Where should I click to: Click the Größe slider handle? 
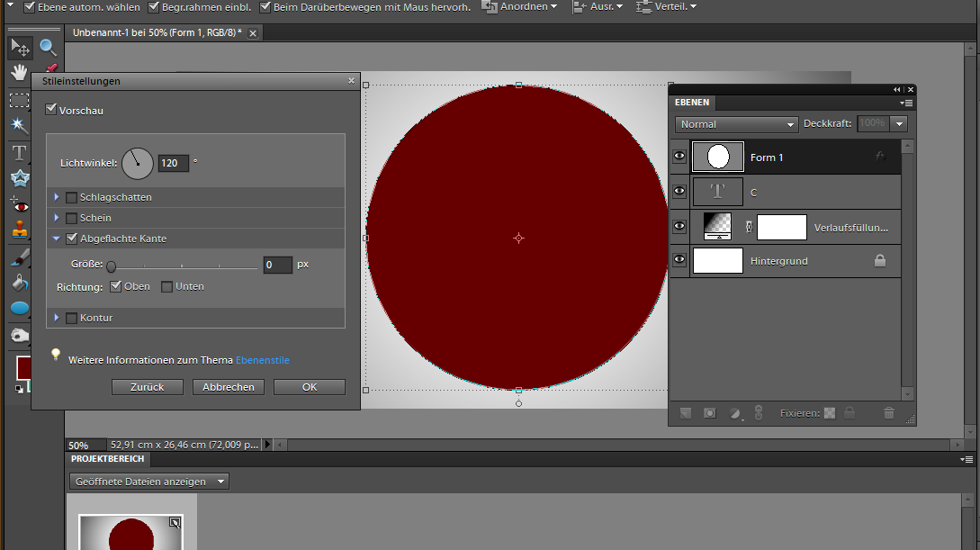(x=112, y=266)
